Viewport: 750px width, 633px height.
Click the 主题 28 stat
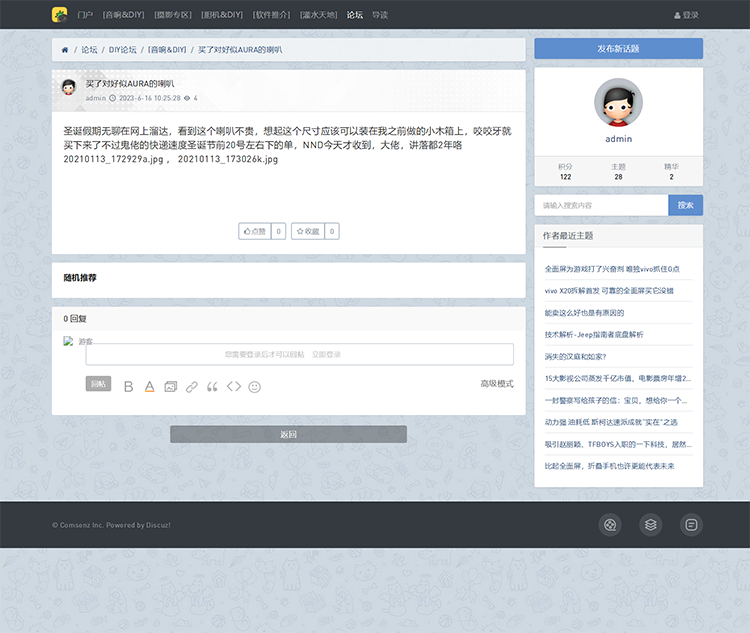tap(618, 172)
